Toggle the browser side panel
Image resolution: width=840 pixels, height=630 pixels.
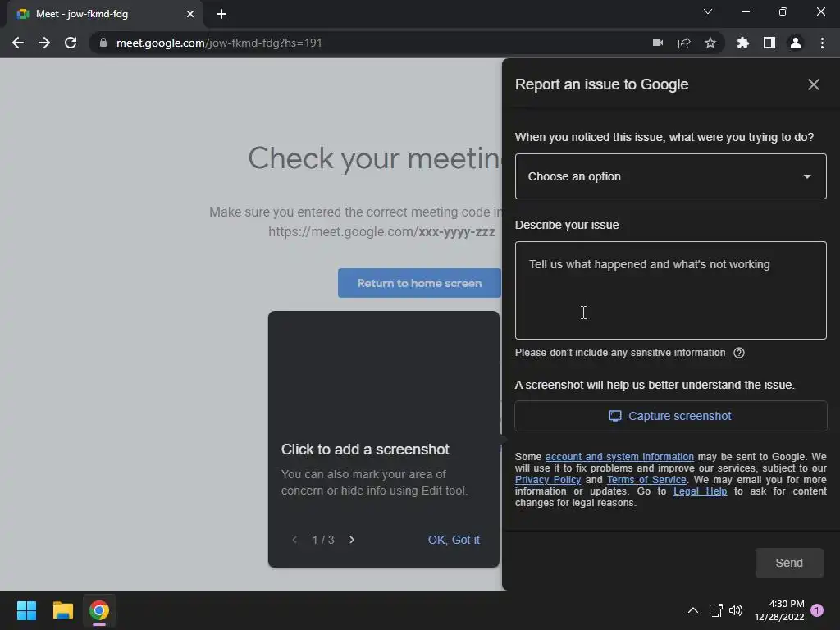[769, 43]
